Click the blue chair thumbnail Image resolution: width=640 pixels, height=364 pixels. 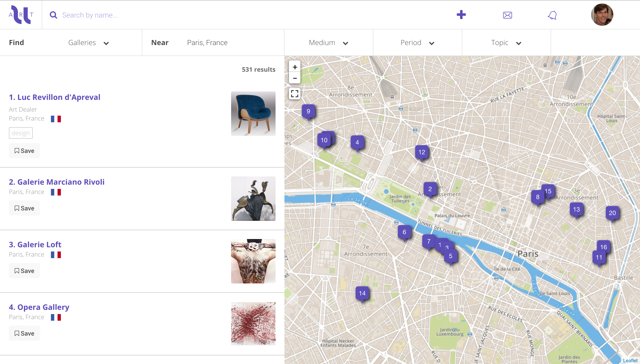click(x=253, y=113)
